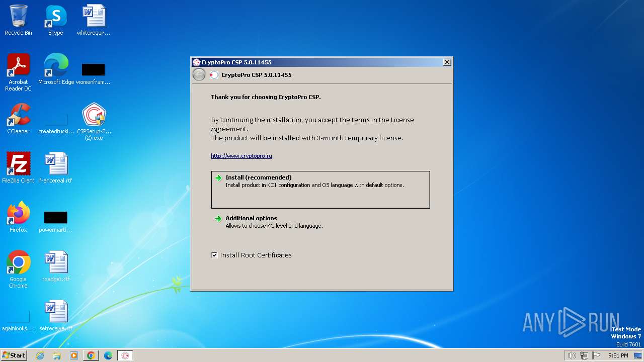Viewport: 644px width, 362px height.
Task: Open the network status tray icon
Action: [584, 355]
